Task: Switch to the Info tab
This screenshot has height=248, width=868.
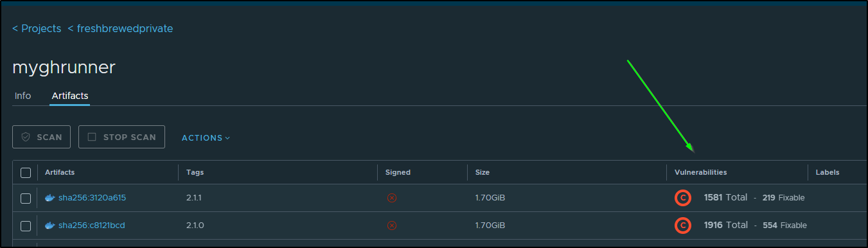Action: [x=22, y=96]
